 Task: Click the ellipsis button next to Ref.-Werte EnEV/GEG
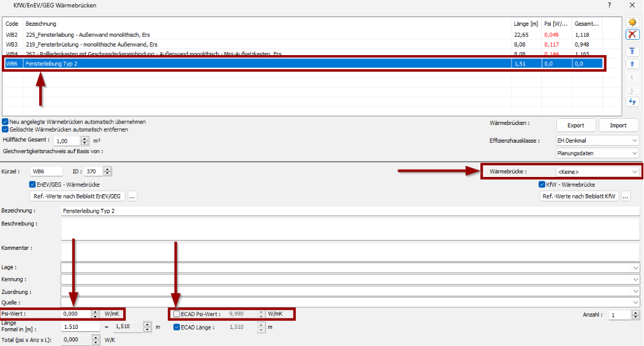point(132,197)
